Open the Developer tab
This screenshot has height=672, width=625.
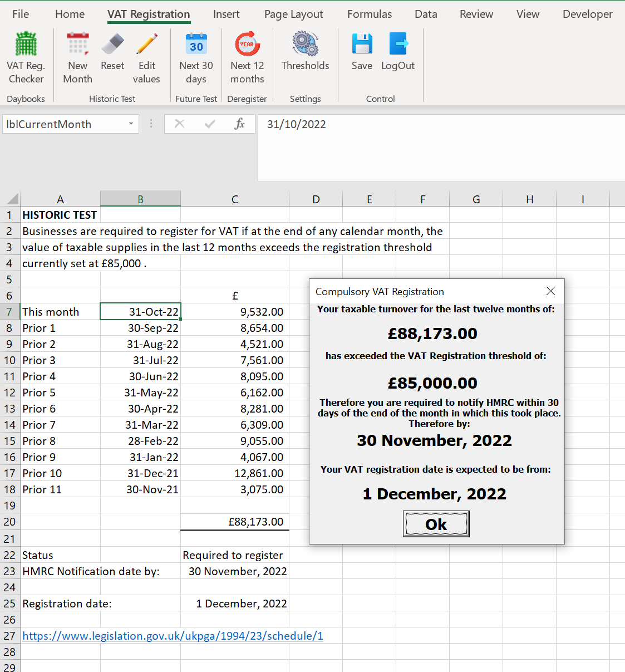coord(587,14)
